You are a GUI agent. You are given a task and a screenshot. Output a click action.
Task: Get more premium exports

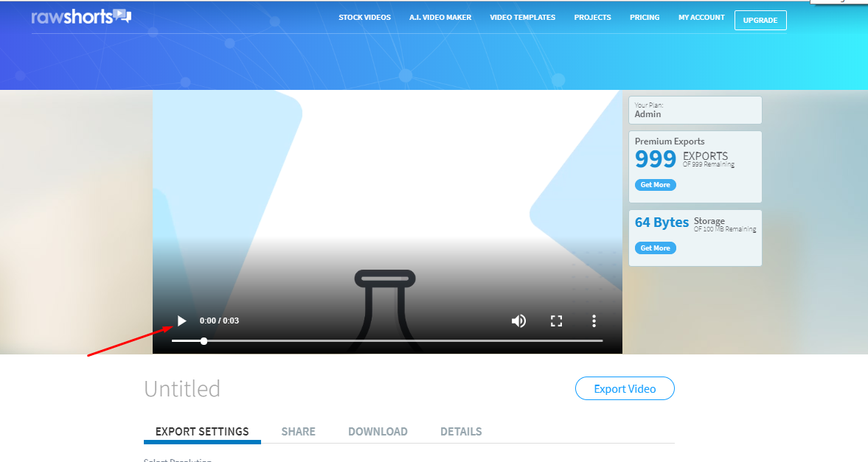656,185
